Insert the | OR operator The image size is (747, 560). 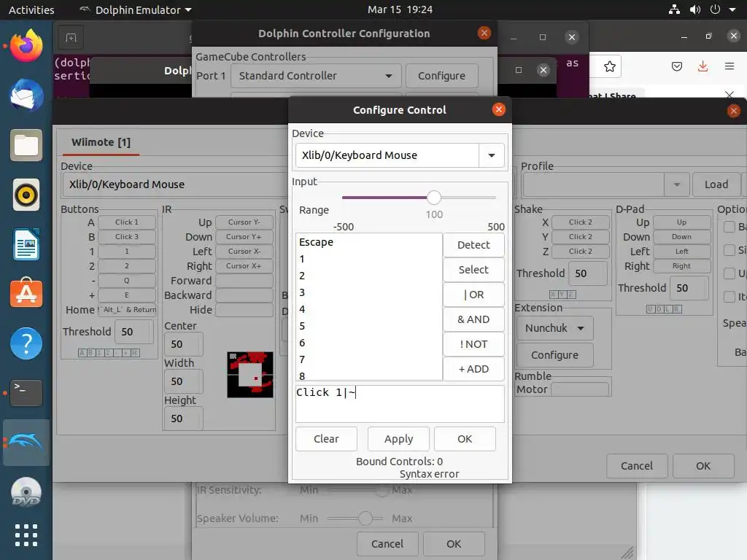click(x=473, y=295)
